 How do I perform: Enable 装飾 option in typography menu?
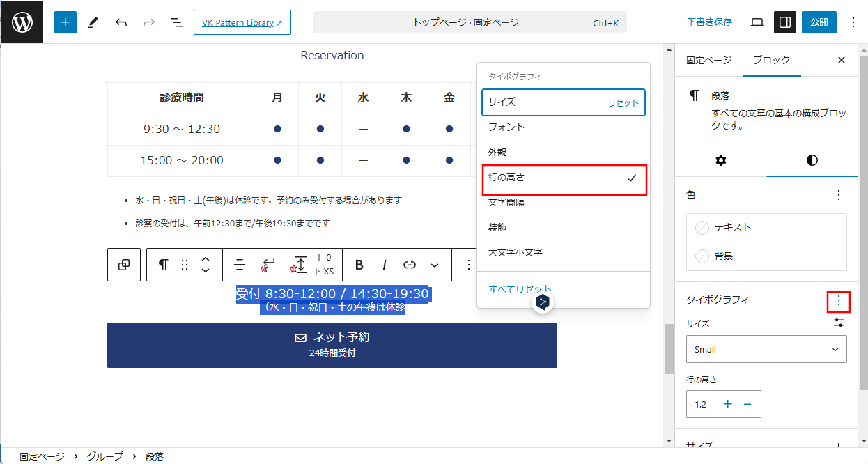point(564,228)
